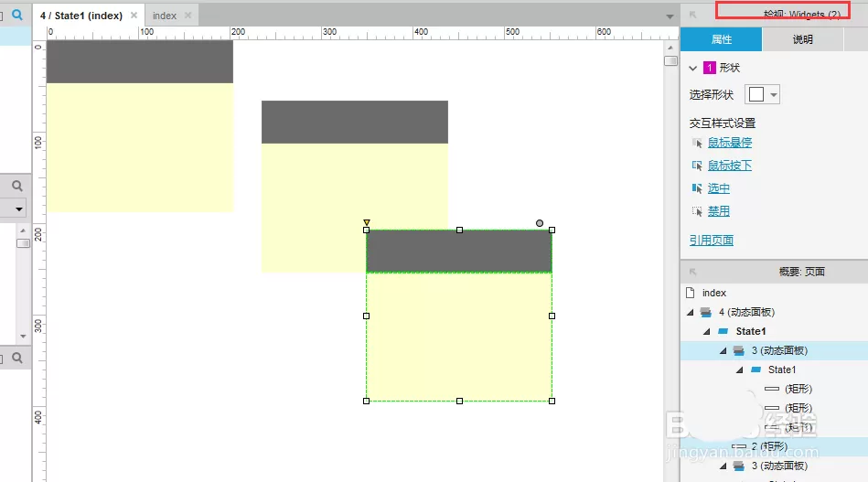Click the cursor icon beside 鼠标按下
868x482 pixels.
click(x=697, y=166)
